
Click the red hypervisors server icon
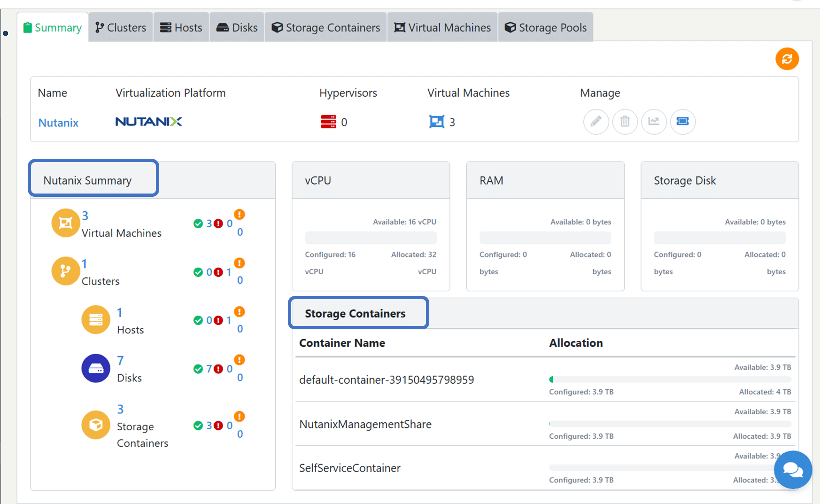tap(328, 122)
